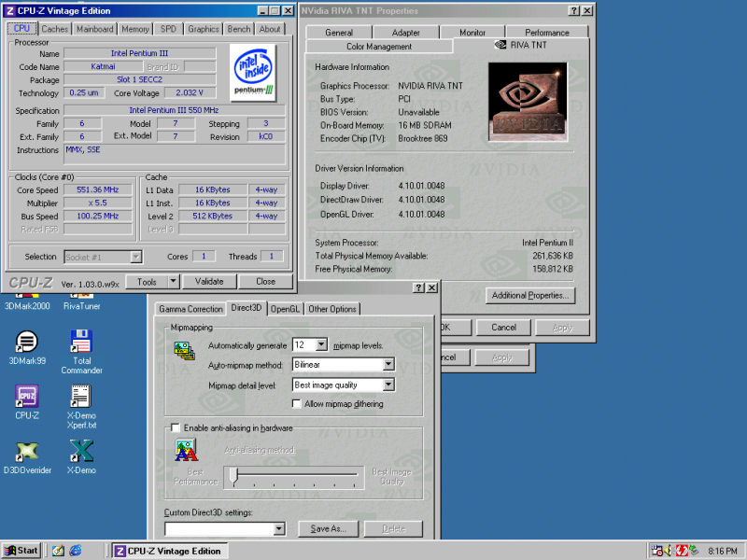Click the red tray icon in system tray

tap(682, 551)
